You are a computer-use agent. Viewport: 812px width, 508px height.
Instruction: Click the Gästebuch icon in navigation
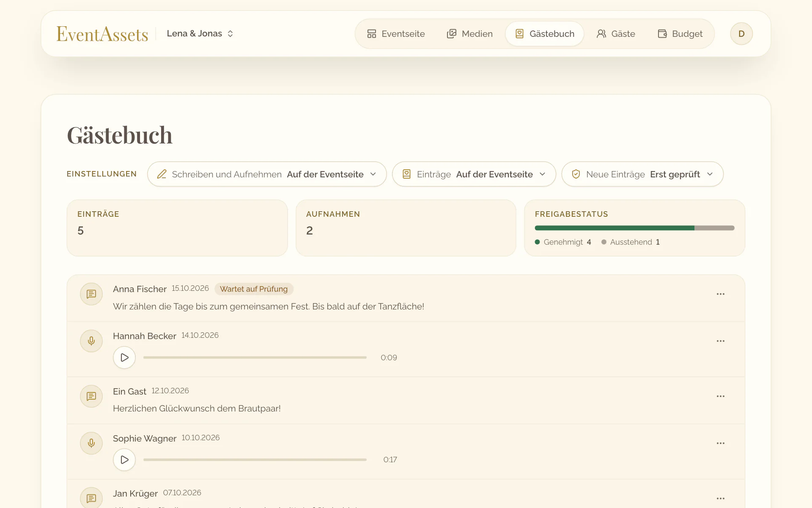[x=520, y=34]
